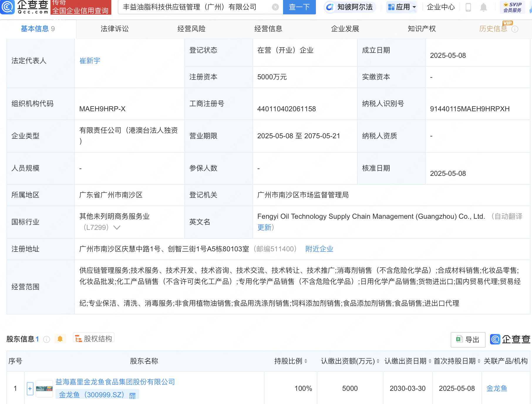The height and width of the screenshot is (404, 532).
Task: Click 金龙鱼 shareholder logo thumbnail
Action: tap(44, 389)
